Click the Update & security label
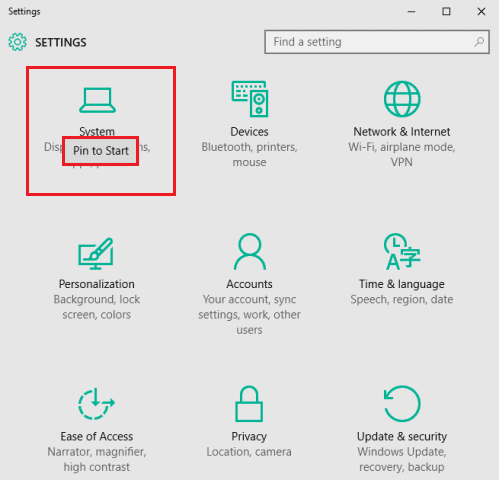 pos(402,436)
